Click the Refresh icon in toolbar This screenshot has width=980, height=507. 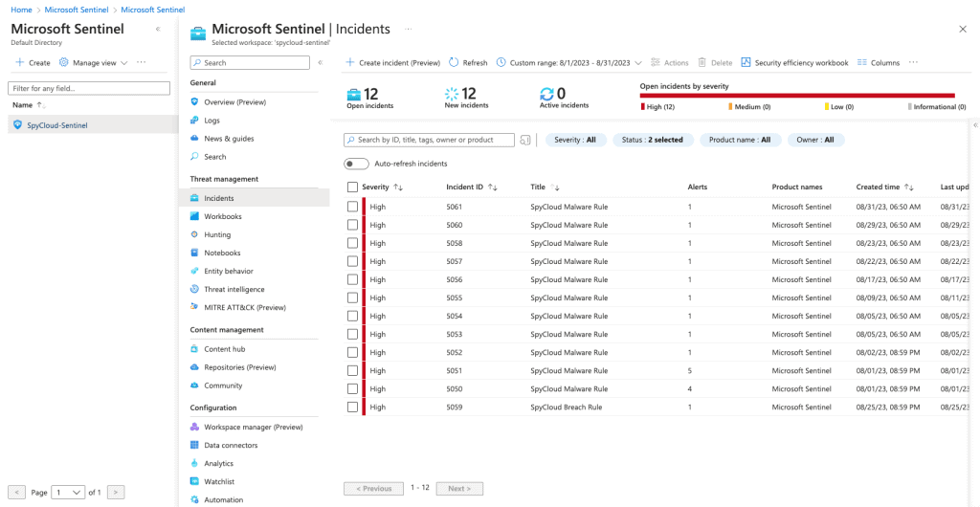(454, 63)
